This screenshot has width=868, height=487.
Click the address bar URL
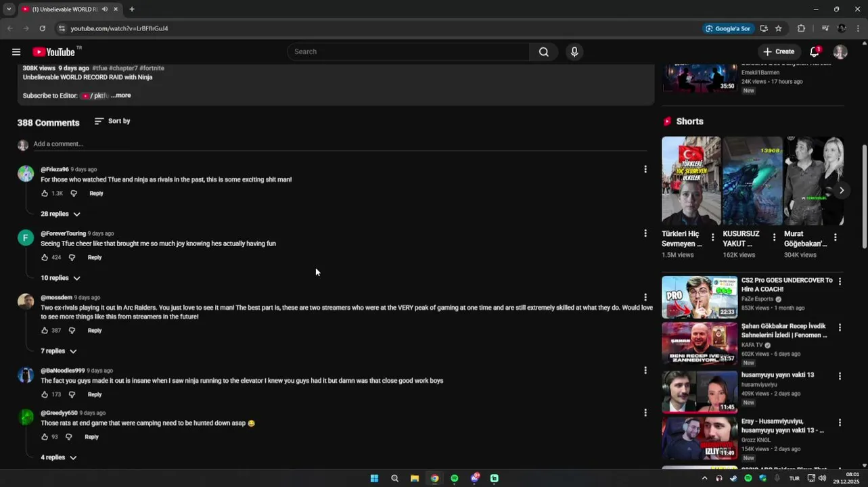coord(119,28)
